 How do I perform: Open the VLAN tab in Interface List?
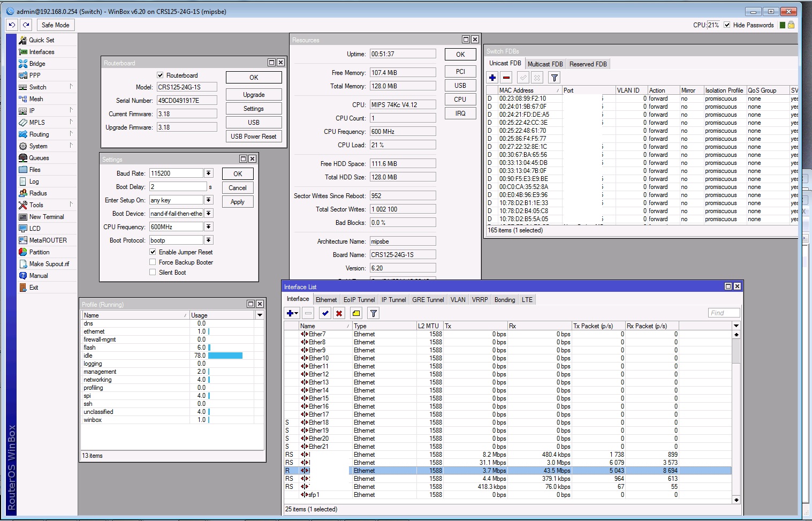pyautogui.click(x=458, y=300)
